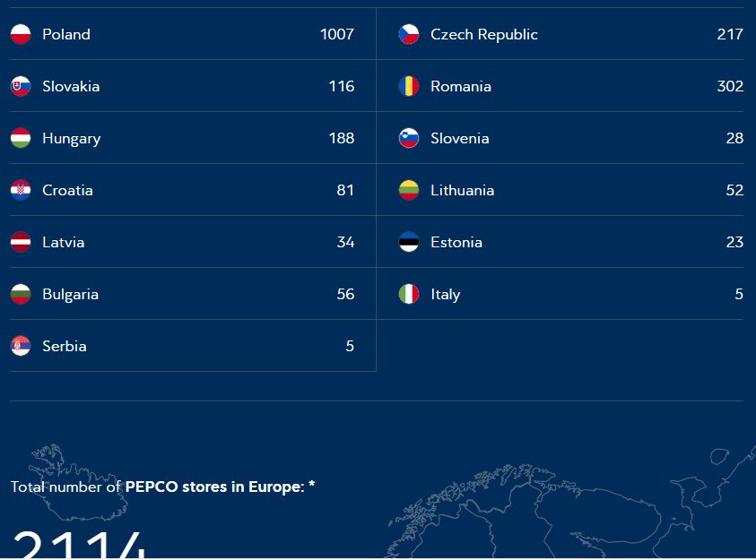Click the Serbia flag icon

point(21,346)
